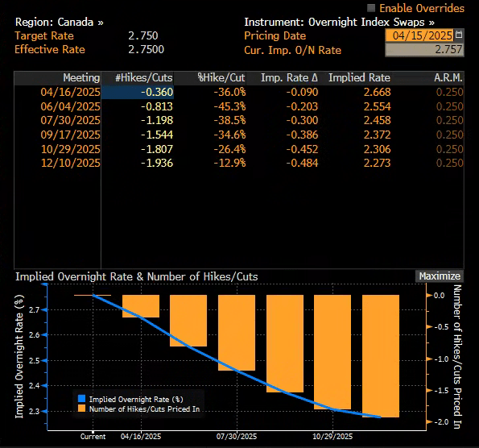
Task: Select the 09/17/2025 meeting row date
Action: pyautogui.click(x=70, y=135)
